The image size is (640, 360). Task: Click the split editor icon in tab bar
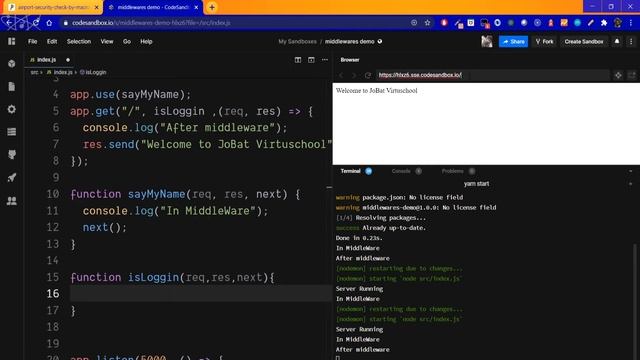(x=298, y=60)
